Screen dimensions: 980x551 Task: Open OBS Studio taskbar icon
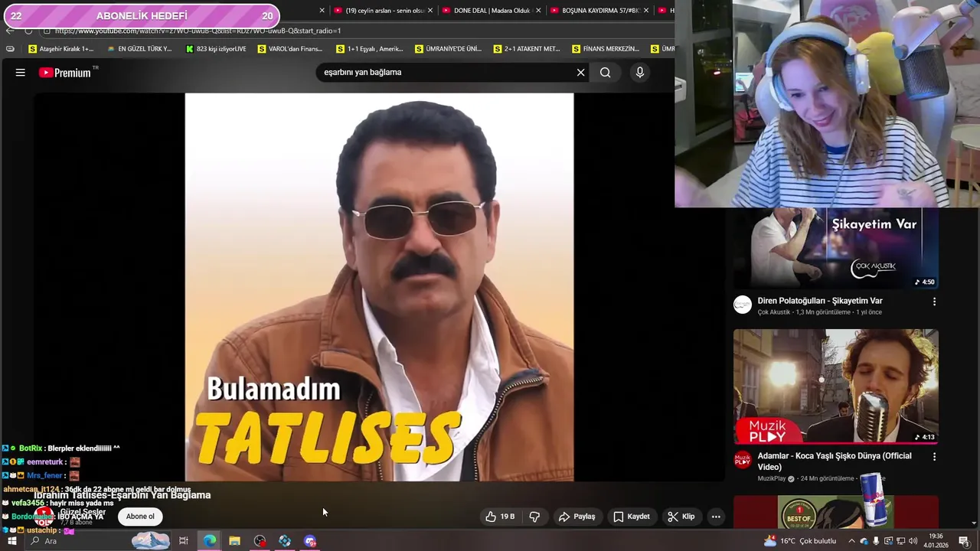(x=260, y=541)
